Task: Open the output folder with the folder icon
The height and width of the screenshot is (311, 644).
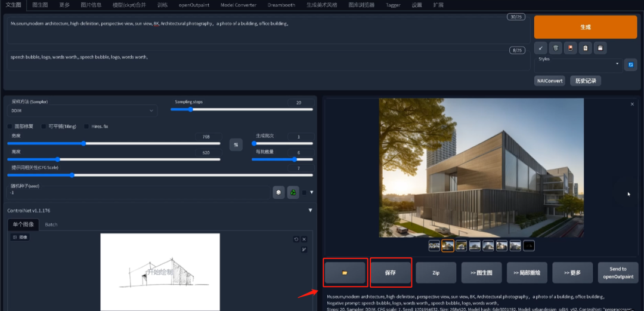Action: 345,272
